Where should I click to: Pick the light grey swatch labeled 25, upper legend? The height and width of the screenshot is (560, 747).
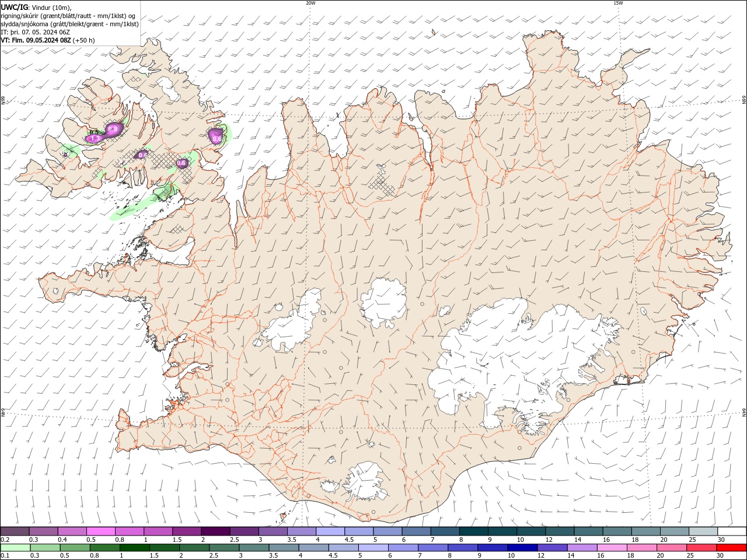coord(703,531)
